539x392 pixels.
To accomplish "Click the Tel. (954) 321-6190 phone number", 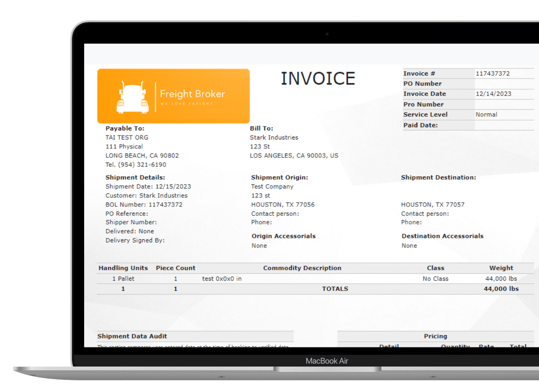I will 136,165.
